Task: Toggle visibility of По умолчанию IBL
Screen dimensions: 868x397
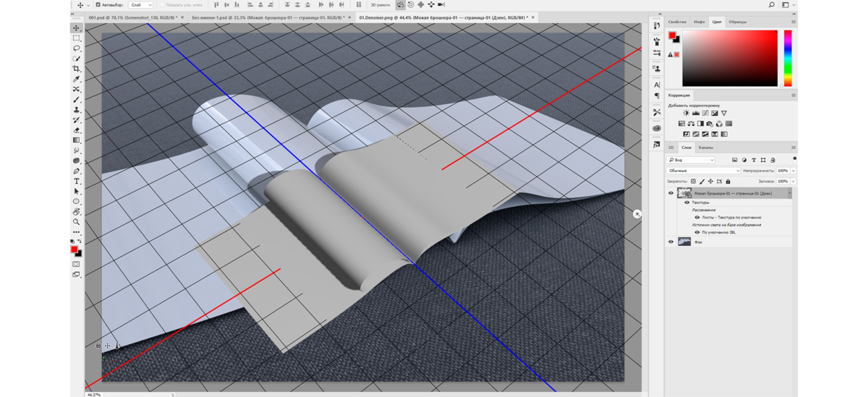Action: 697,232
